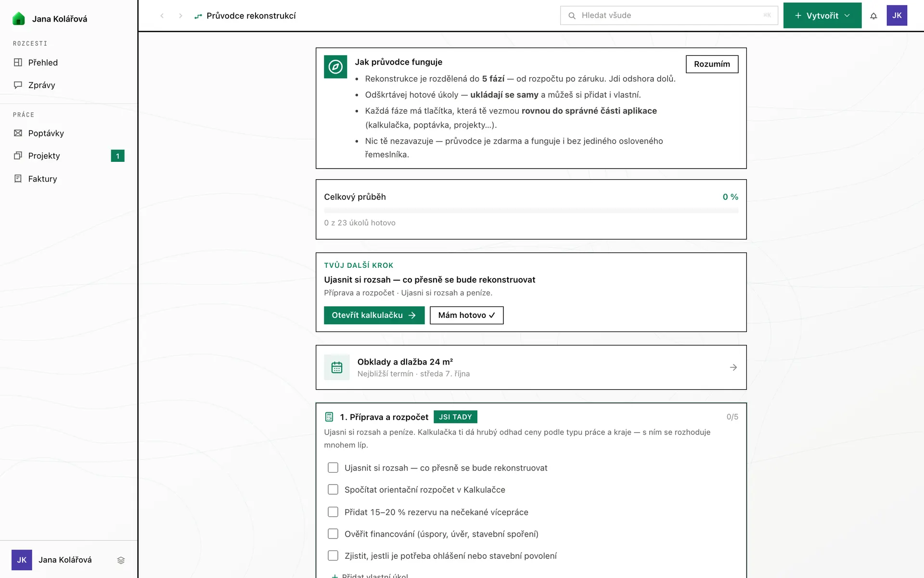The width and height of the screenshot is (924, 578).
Task: Check 'Ujasnit si rozsah' task checkbox
Action: click(x=333, y=468)
